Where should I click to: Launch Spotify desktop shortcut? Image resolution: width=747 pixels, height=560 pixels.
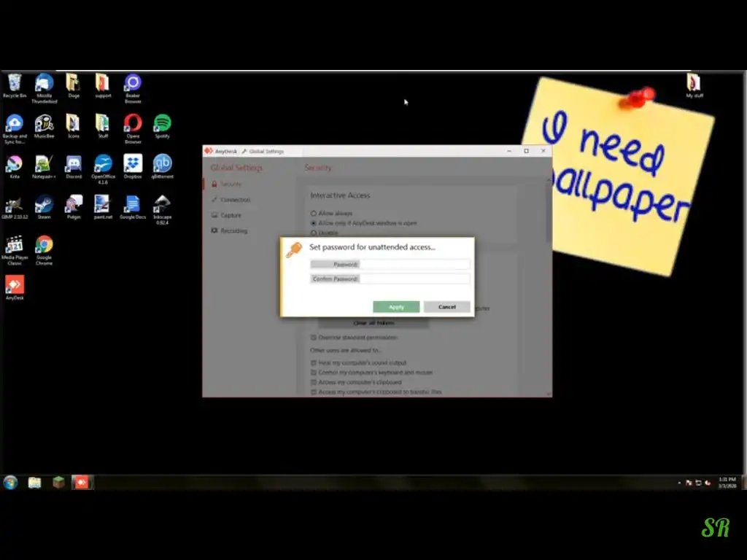(x=163, y=126)
